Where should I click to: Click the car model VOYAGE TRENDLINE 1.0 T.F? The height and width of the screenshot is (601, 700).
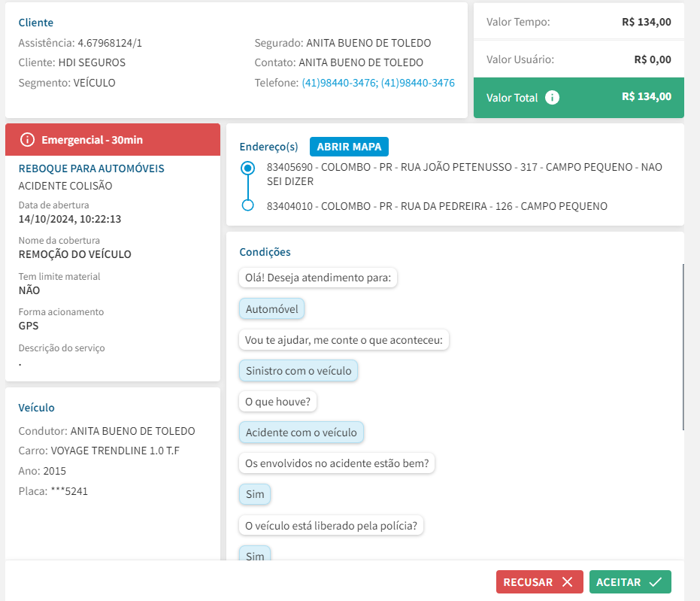115,451
